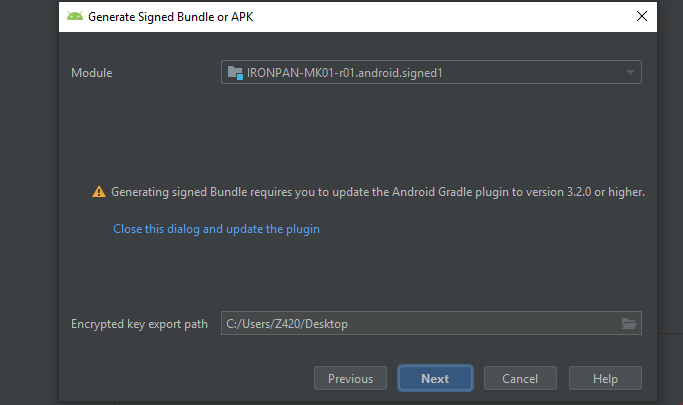This screenshot has width=683, height=405.
Task: Click the 'Encrypted key export path' label
Action: 139,324
